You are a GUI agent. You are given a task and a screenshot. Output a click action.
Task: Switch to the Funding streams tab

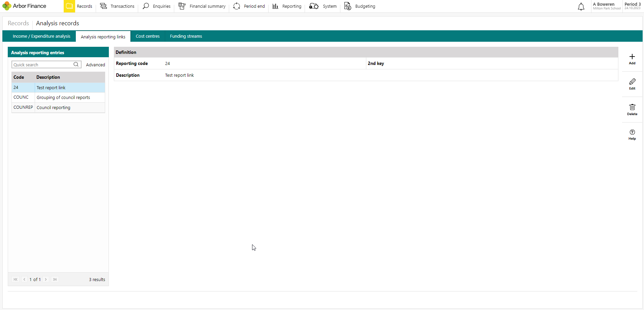pos(186,36)
